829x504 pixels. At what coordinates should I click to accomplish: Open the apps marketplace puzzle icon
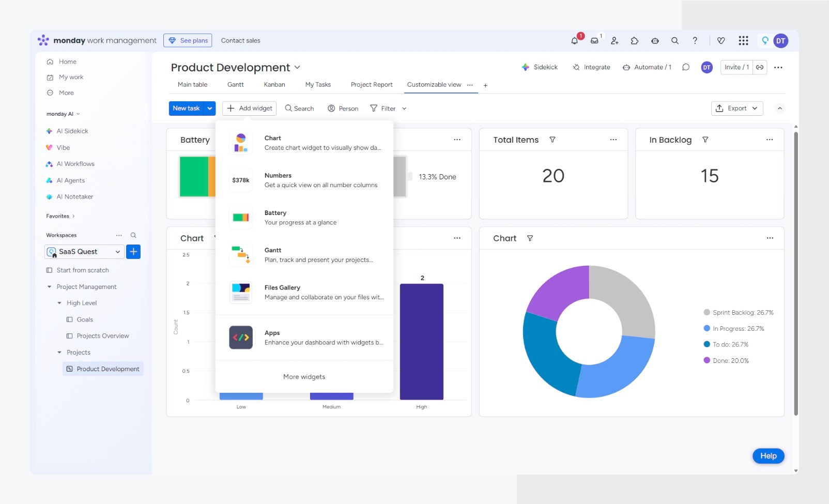[x=635, y=40]
